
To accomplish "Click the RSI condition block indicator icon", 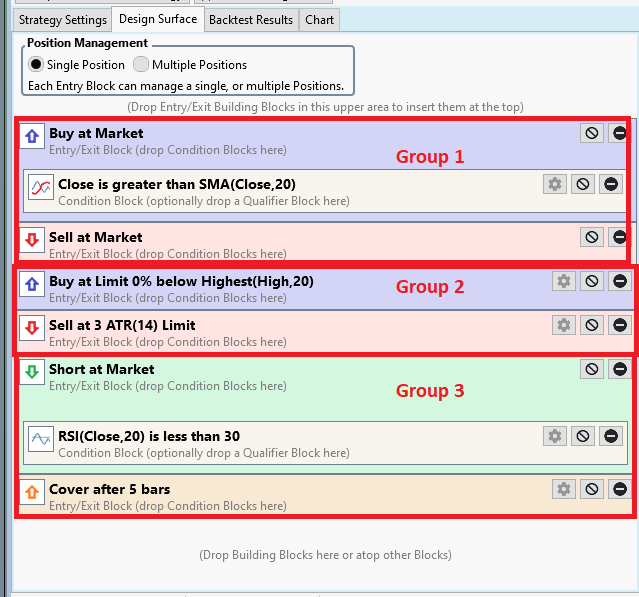I will click(40, 440).
